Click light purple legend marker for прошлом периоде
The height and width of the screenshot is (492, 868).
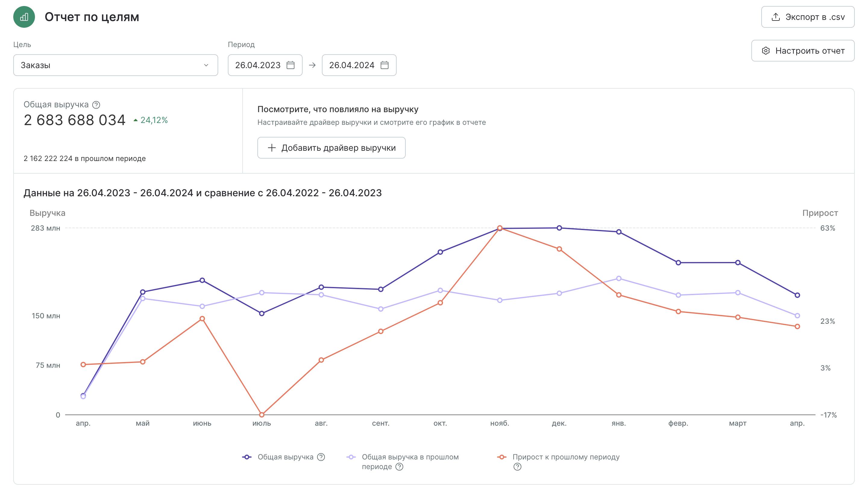click(351, 457)
